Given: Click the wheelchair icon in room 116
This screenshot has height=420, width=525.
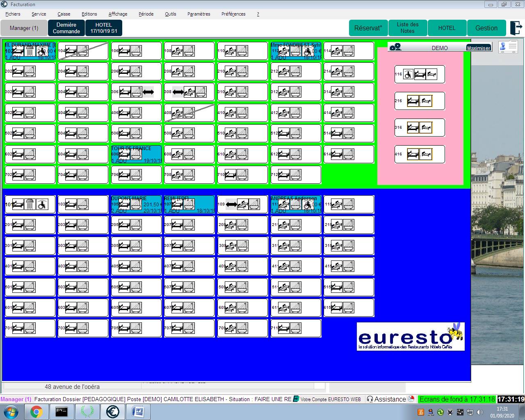Looking at the screenshot, I should (x=408, y=74).
